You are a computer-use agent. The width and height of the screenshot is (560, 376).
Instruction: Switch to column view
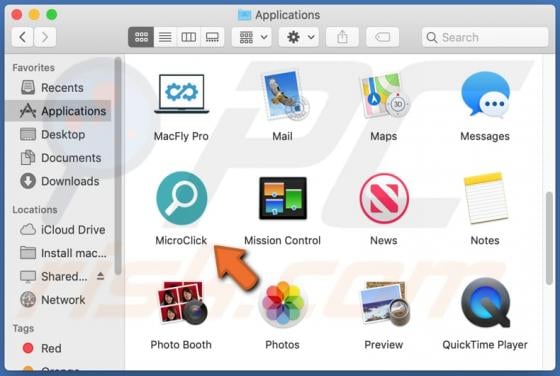click(x=189, y=37)
